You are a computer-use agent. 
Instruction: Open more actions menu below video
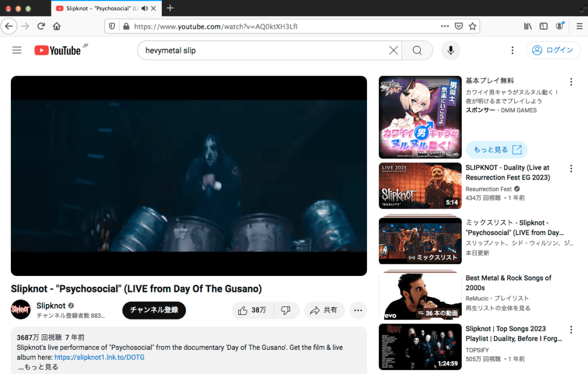point(358,310)
